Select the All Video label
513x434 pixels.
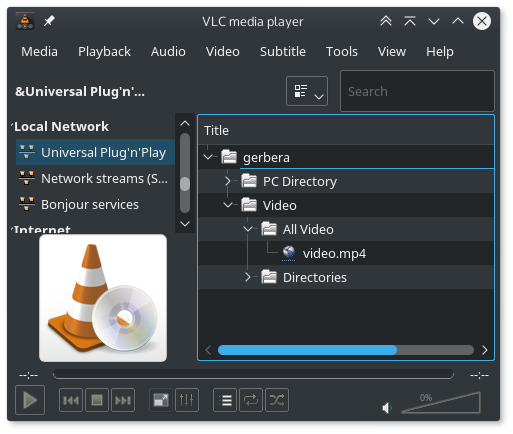click(308, 230)
